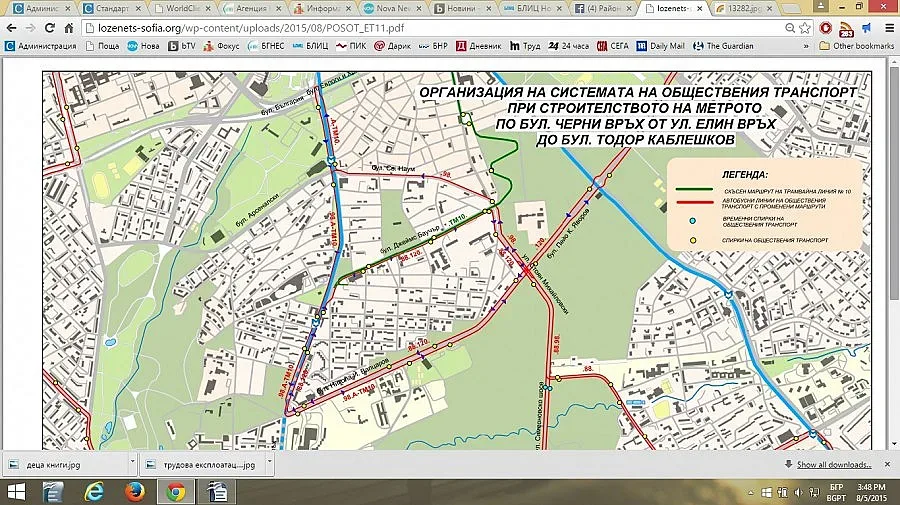The image size is (900, 505).
Task: Launch Internet Explorer from the taskbar
Action: pyautogui.click(x=95, y=491)
